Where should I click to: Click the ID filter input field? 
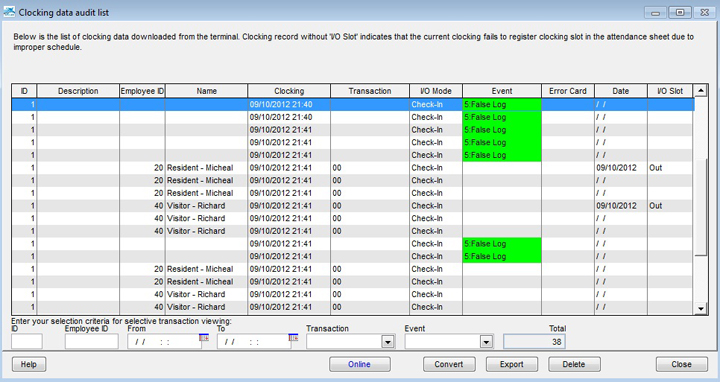27,342
